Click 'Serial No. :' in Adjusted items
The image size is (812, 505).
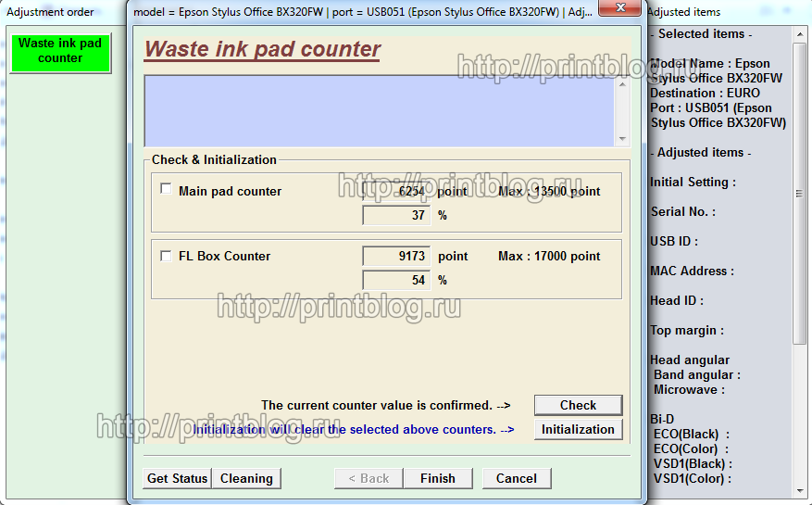683,211
